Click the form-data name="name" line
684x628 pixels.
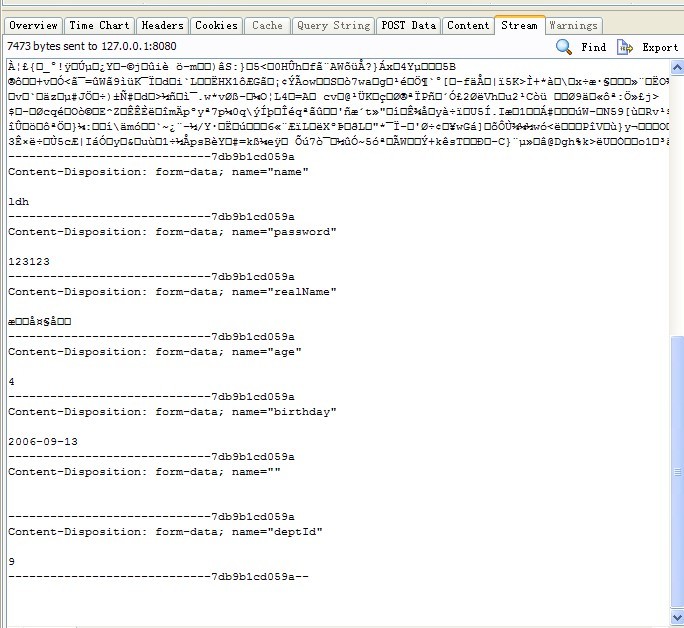point(158,172)
